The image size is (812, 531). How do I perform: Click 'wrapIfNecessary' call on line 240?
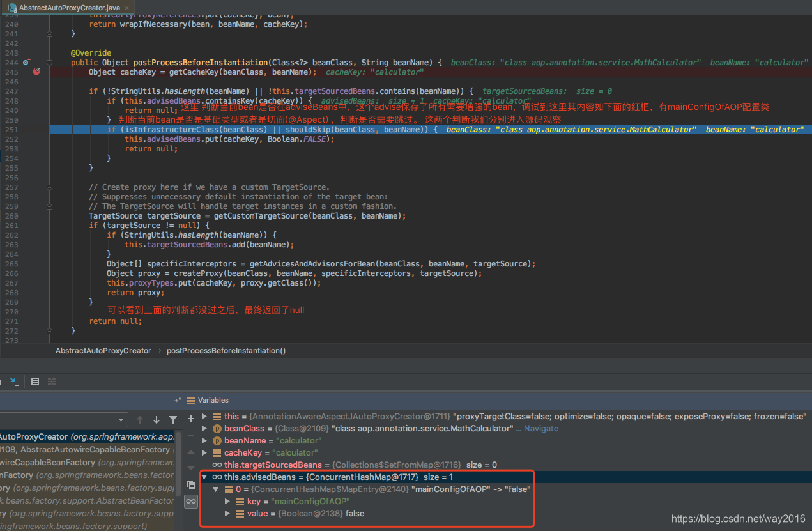click(153, 24)
